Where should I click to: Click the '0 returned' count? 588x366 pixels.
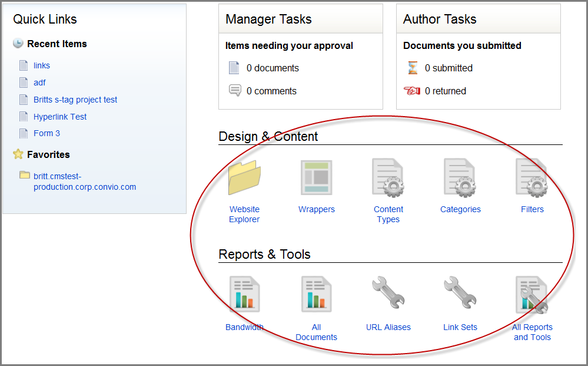coord(446,91)
